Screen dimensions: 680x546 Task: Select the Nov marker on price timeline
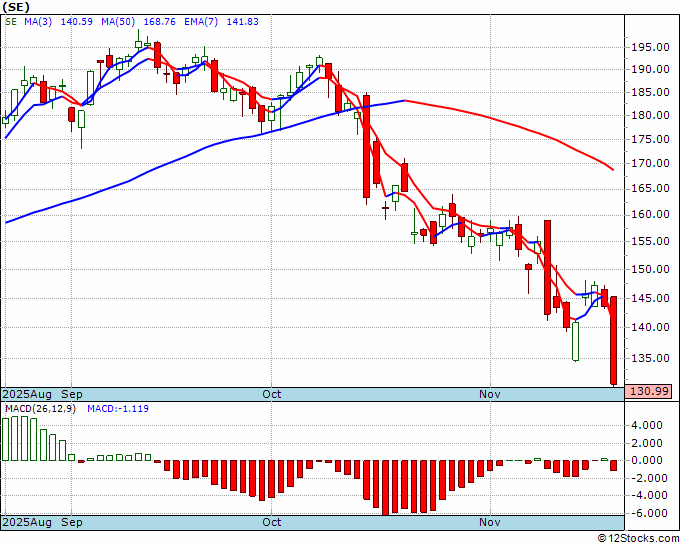490,394
